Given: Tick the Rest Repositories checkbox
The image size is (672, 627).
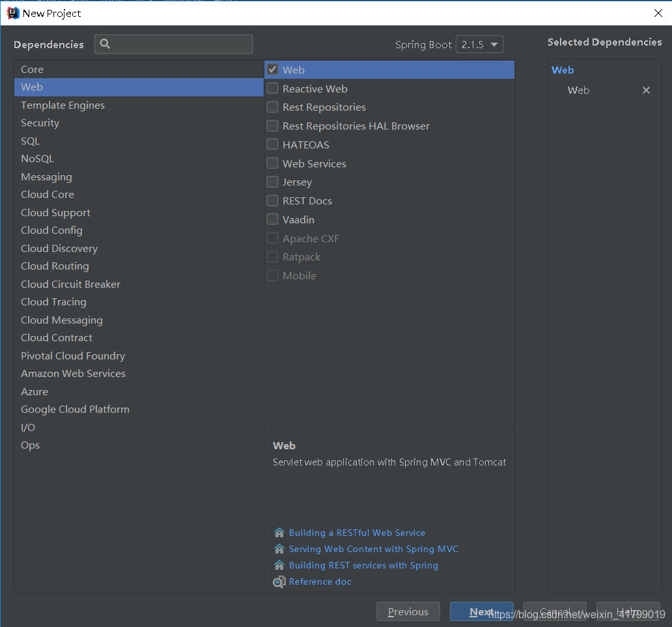Looking at the screenshot, I should click(x=273, y=107).
